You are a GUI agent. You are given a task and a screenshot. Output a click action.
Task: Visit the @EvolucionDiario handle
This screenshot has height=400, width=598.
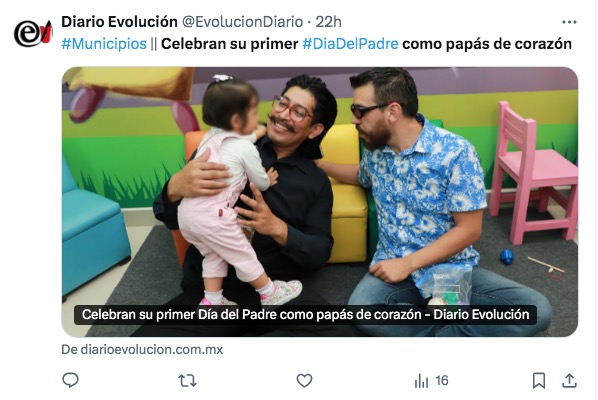[x=243, y=22]
